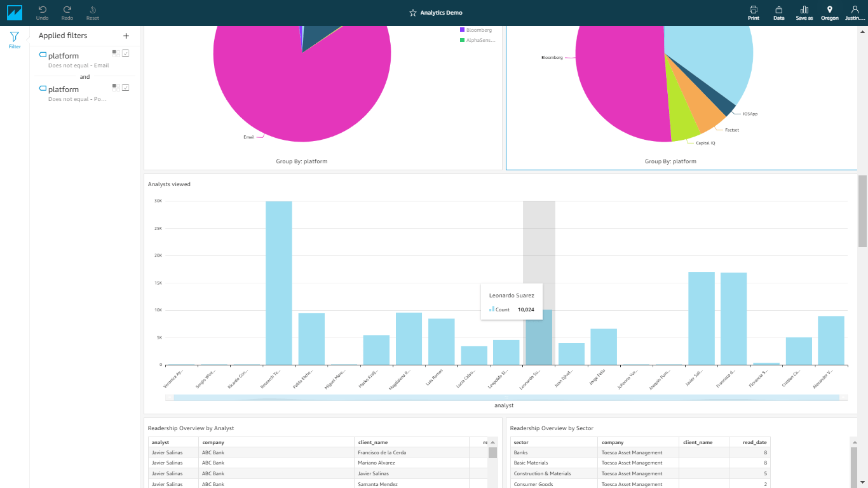Click the Research Team bar in the chart
The image size is (868, 488).
(279, 283)
